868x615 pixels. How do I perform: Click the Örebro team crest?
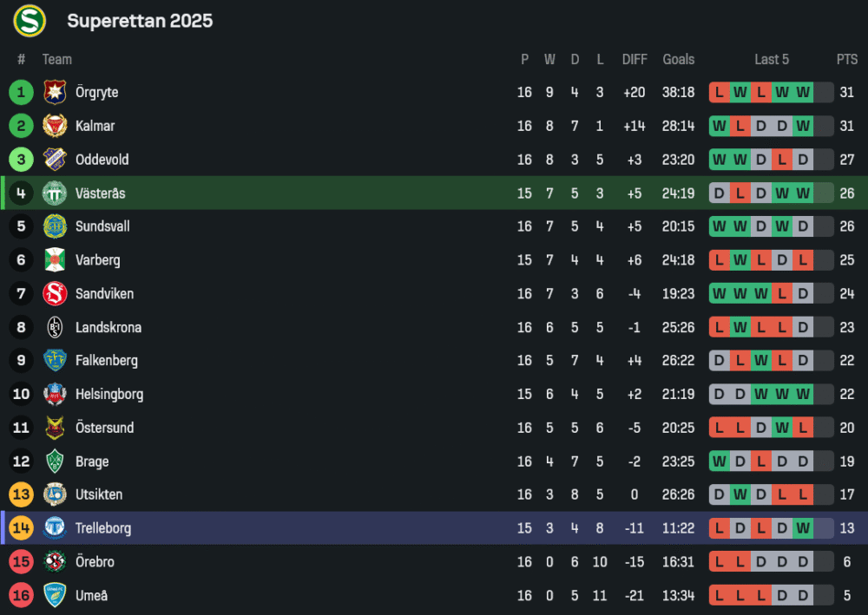pos(55,561)
